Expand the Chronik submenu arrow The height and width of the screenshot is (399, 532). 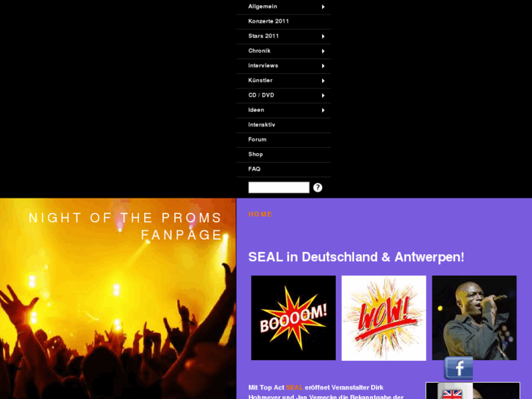(x=323, y=51)
